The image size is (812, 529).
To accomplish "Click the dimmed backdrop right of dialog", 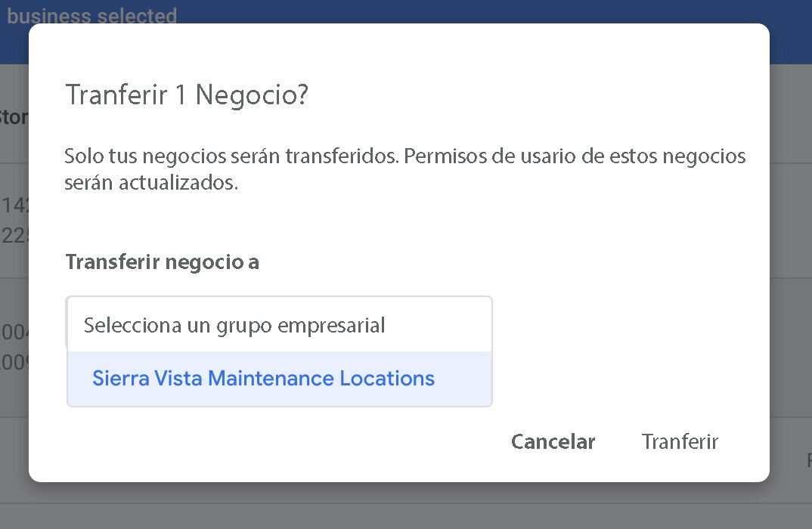I will pos(791,264).
